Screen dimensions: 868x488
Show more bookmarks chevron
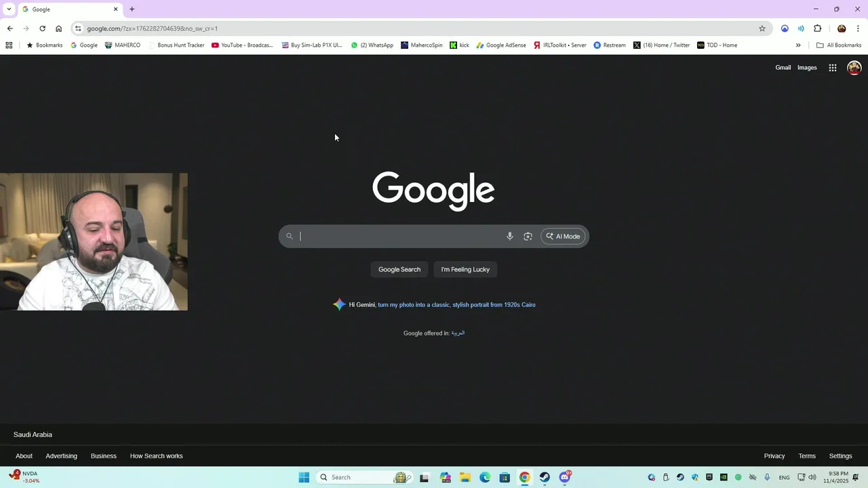click(798, 45)
